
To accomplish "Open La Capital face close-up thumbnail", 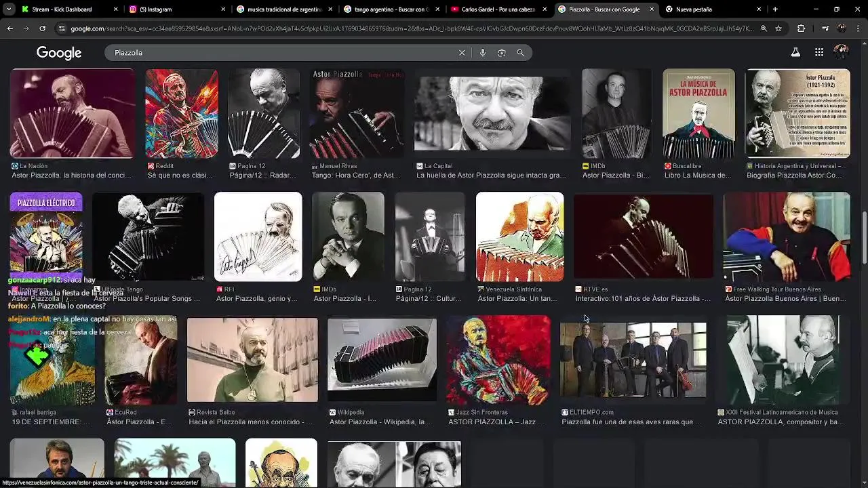I will click(492, 114).
